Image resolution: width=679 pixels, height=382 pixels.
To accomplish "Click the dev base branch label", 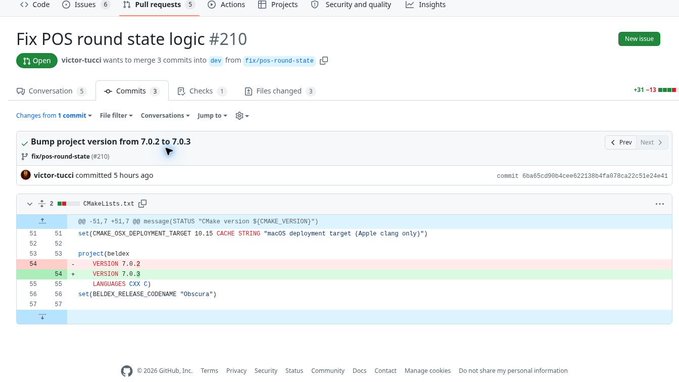I will 216,61.
